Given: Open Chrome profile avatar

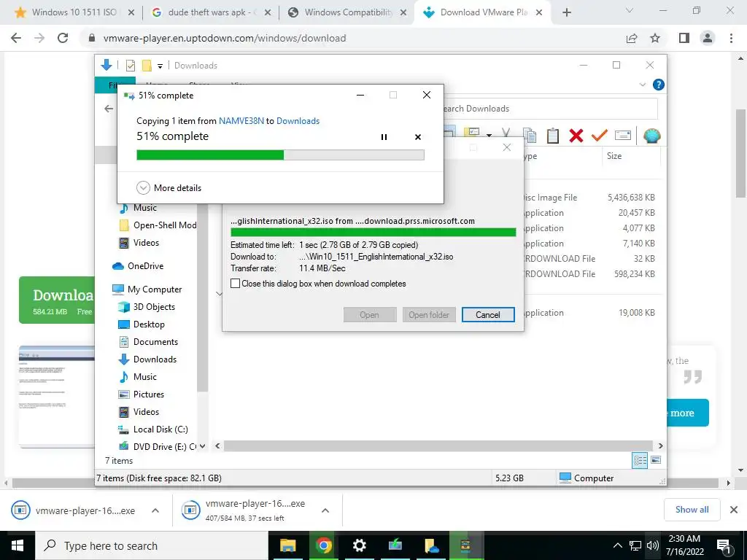Looking at the screenshot, I should click(x=708, y=38).
